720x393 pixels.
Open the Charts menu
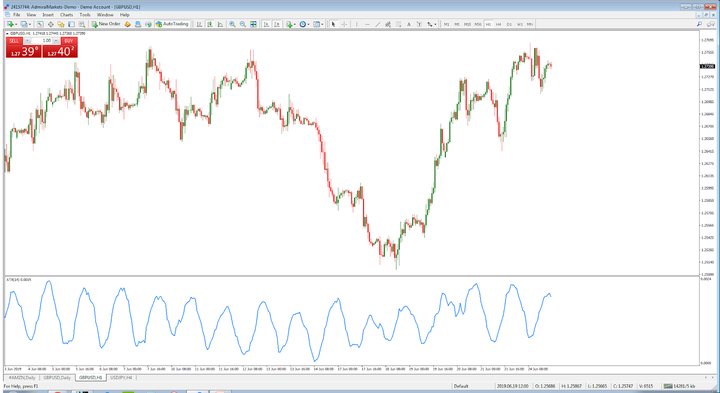point(67,15)
